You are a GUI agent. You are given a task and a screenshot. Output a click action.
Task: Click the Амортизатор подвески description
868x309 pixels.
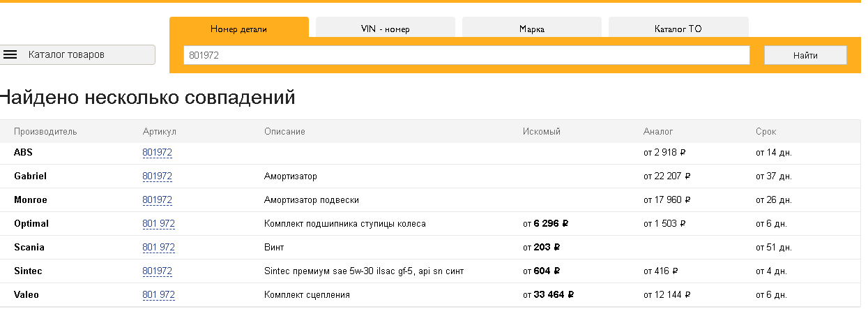[312, 199]
